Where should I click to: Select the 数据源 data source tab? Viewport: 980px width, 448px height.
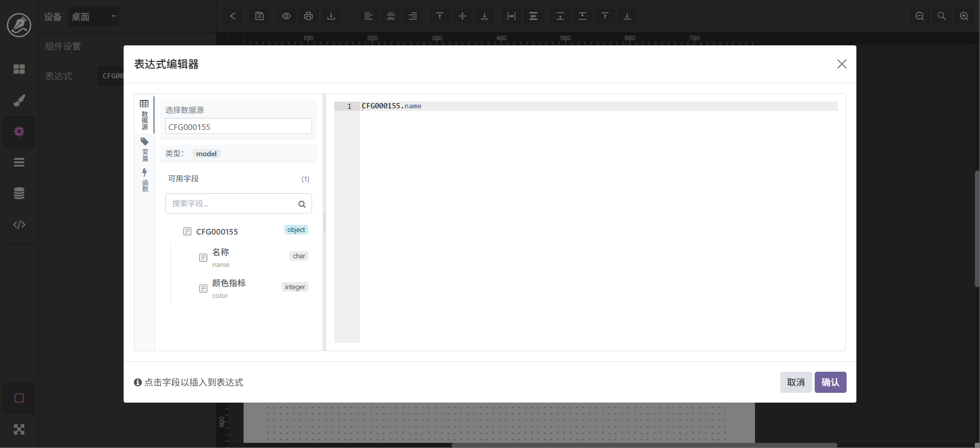pos(145,115)
